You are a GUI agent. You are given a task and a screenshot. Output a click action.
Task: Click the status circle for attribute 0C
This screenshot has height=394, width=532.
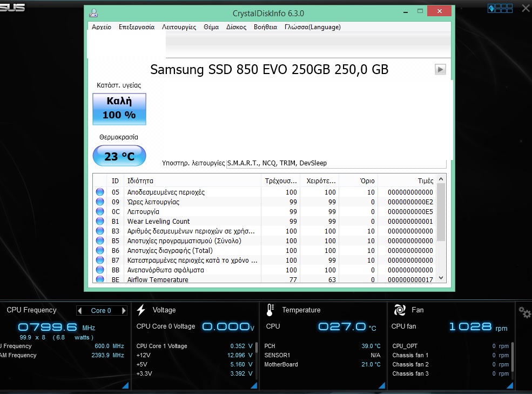(100, 211)
